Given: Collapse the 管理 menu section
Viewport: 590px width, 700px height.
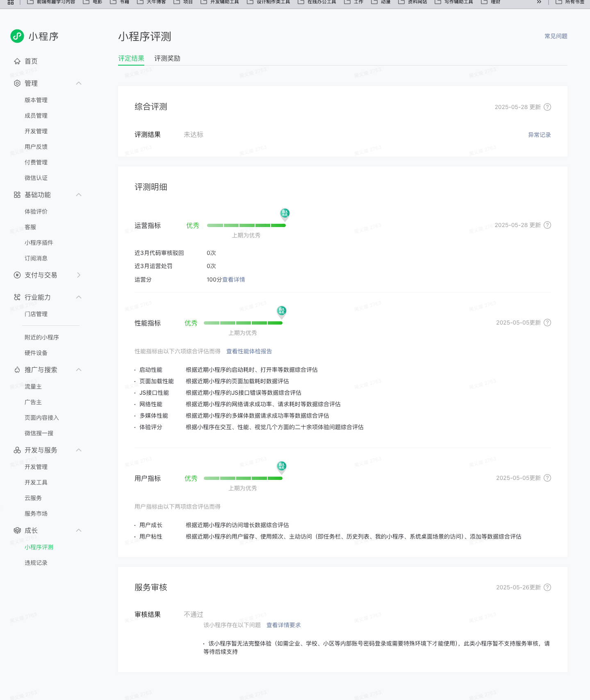Looking at the screenshot, I should coord(79,83).
